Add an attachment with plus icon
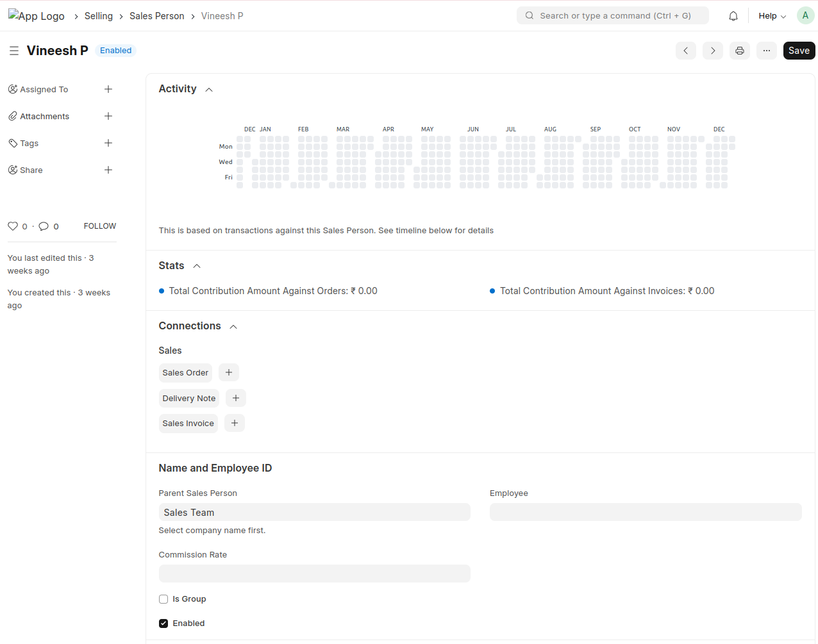Image resolution: width=818 pixels, height=644 pixels. point(108,116)
